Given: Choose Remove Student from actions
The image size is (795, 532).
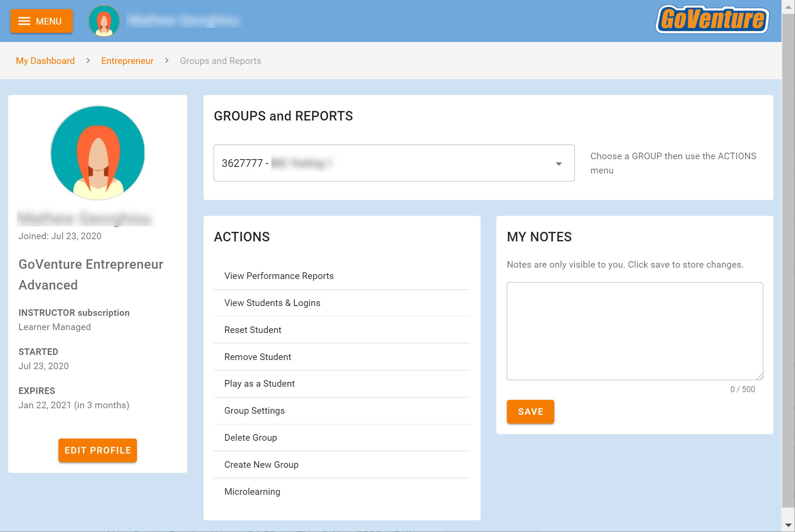Looking at the screenshot, I should click(x=257, y=357).
